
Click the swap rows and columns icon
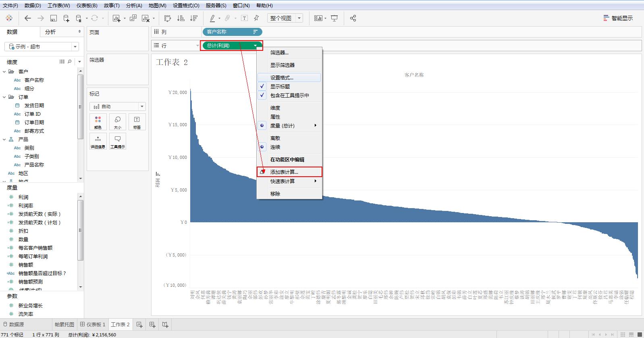168,18
